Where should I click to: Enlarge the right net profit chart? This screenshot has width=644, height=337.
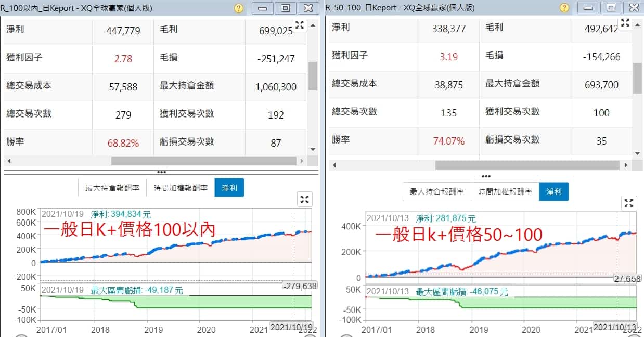tap(629, 203)
